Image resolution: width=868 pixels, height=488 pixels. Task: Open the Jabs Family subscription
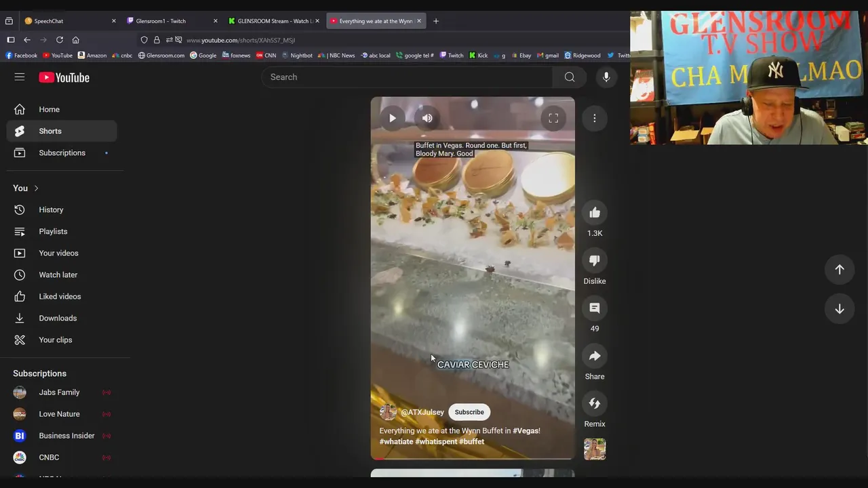[x=62, y=392]
